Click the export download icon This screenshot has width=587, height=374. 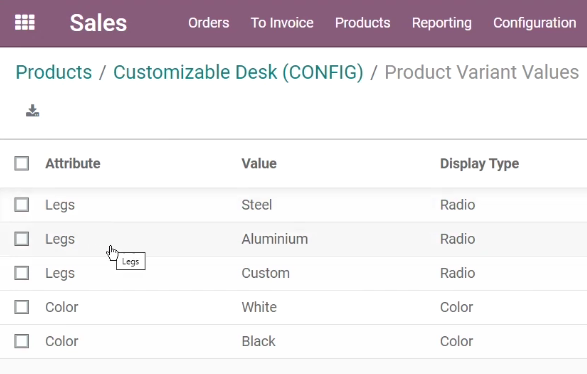pyautogui.click(x=33, y=110)
